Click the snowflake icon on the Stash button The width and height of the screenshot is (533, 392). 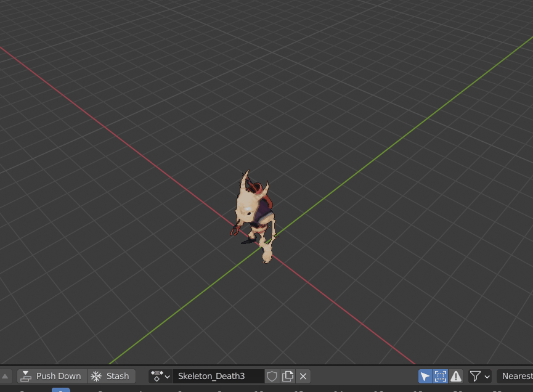coord(96,376)
